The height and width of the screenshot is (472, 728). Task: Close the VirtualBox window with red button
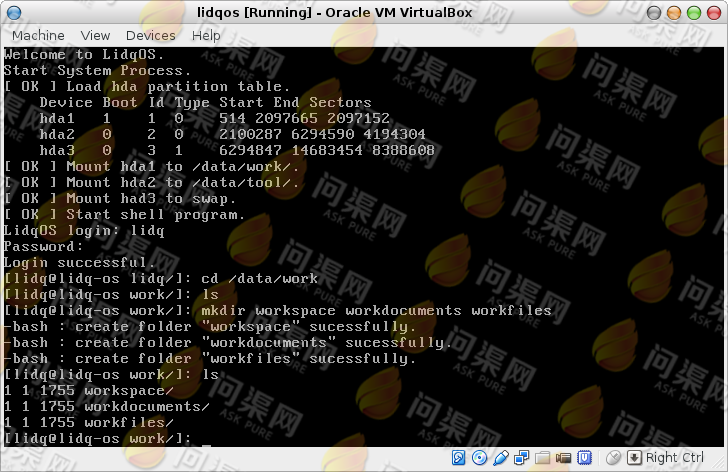(714, 13)
